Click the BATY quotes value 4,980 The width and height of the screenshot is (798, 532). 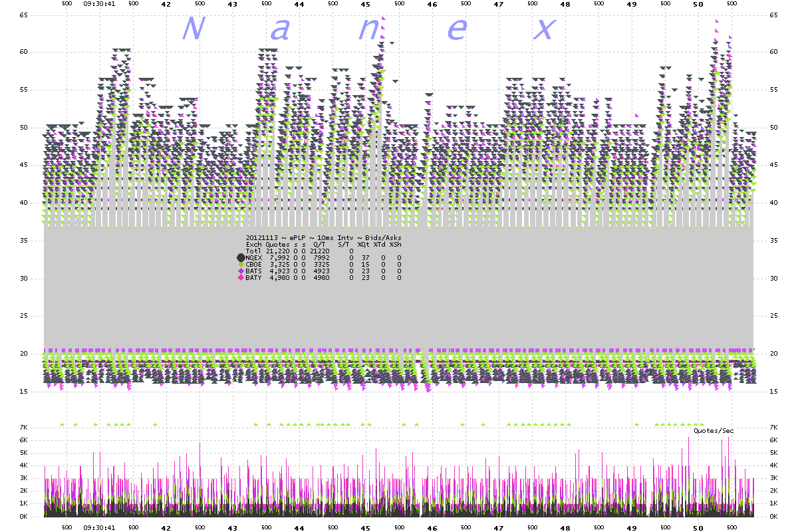280,277
